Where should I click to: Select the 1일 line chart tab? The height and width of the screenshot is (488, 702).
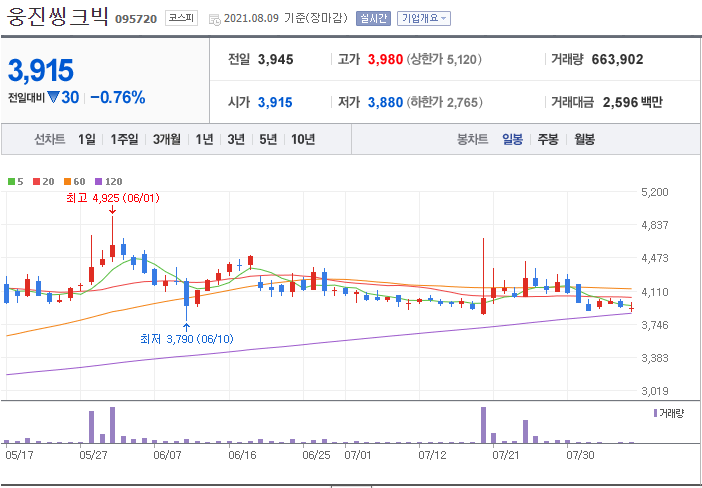tap(86, 139)
